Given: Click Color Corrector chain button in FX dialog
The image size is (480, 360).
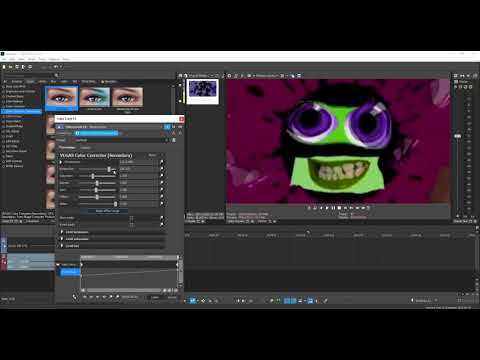Looking at the screenshot, I should (97, 133).
